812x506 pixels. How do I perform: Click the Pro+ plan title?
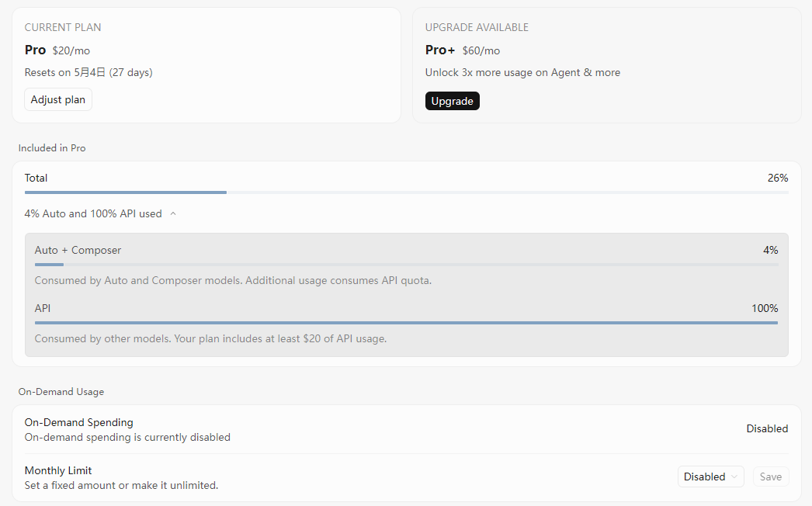[440, 50]
